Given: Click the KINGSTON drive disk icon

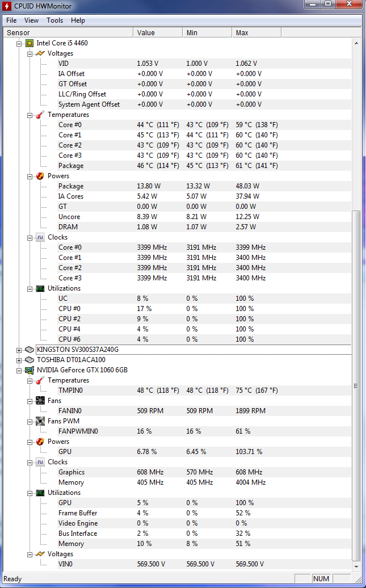Looking at the screenshot, I should coord(30,350).
